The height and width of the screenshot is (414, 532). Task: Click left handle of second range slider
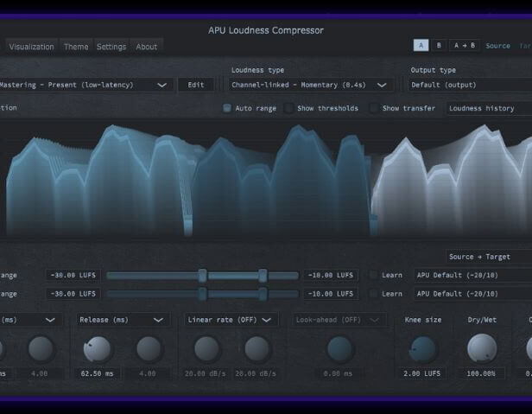203,294
